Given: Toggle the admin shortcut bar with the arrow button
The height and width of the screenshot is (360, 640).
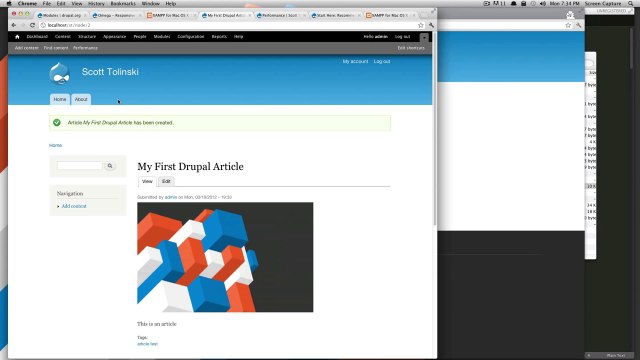Looking at the screenshot, I should point(424,37).
